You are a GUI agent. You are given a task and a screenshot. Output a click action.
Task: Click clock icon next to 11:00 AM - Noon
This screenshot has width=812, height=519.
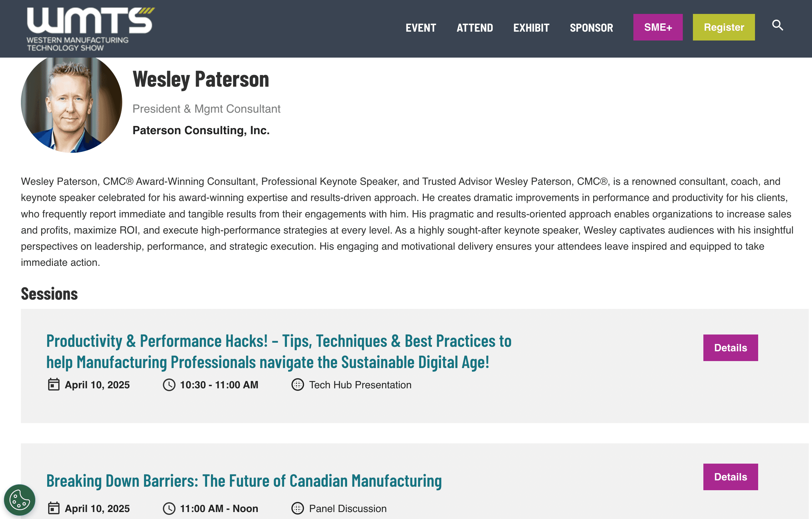point(169,508)
